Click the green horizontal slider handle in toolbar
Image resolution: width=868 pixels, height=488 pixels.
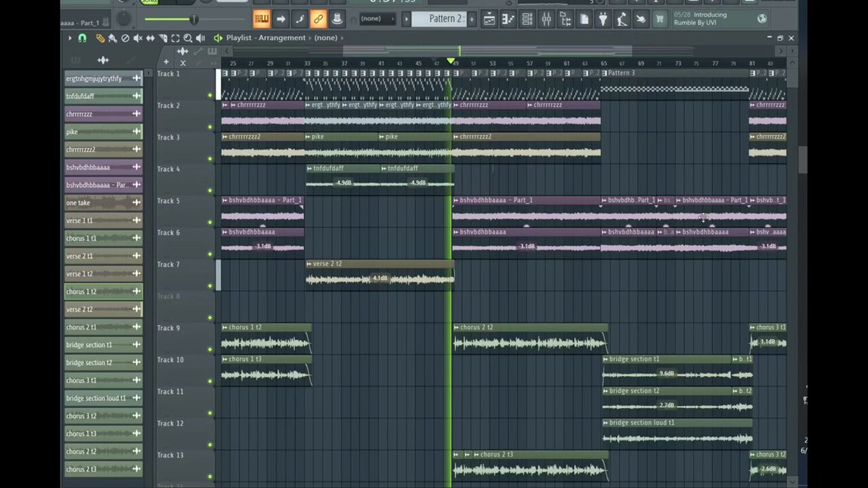[194, 19]
